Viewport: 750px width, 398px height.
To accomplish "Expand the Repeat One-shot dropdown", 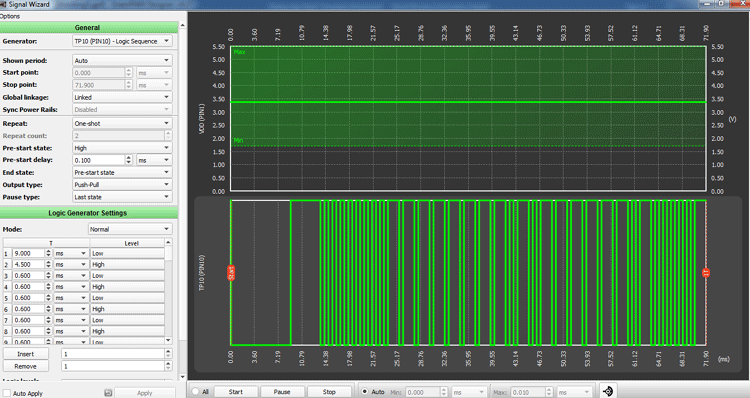I will [x=122, y=123].
